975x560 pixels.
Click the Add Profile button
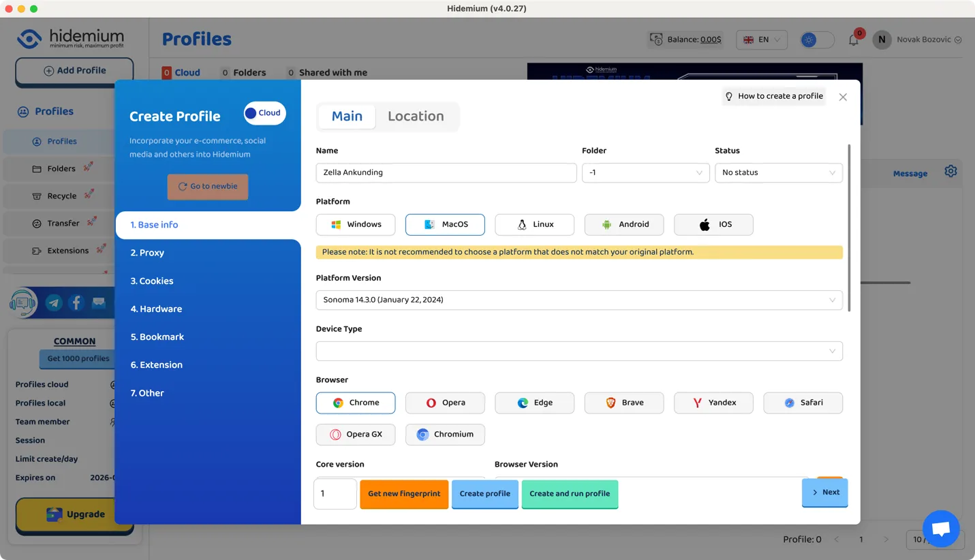pos(74,71)
